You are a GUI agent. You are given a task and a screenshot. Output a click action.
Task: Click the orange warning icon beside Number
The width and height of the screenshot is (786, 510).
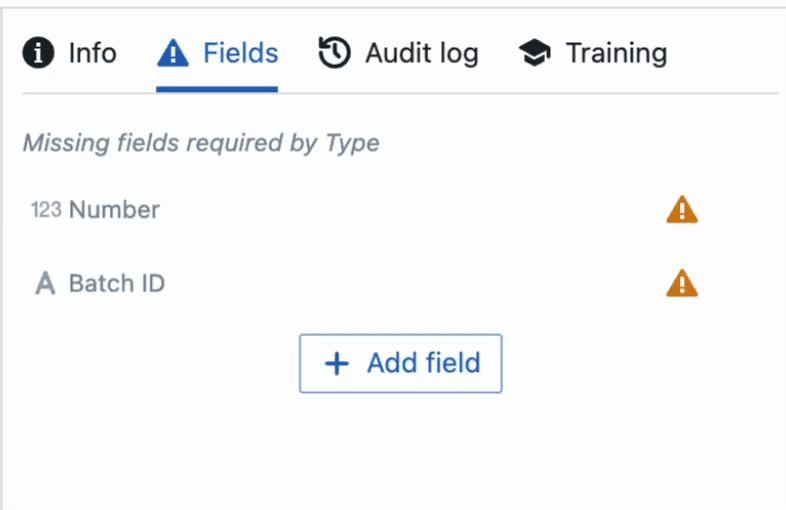[682, 210]
